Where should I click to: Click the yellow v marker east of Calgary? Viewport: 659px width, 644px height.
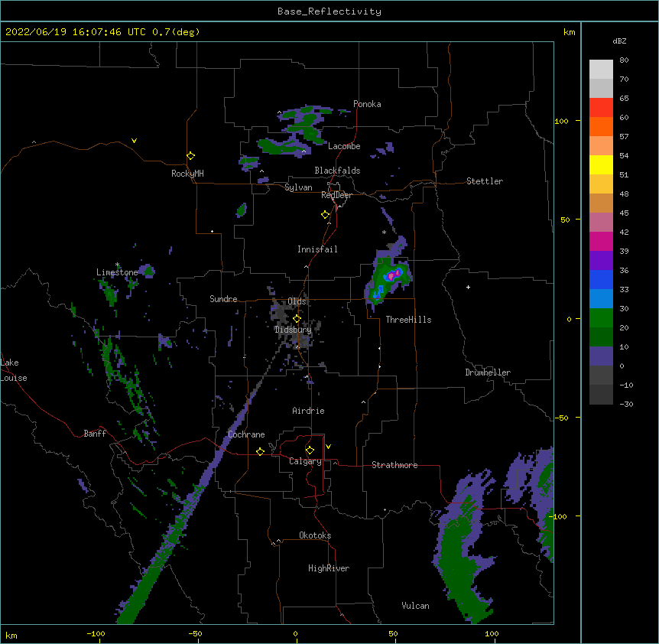[x=328, y=447]
